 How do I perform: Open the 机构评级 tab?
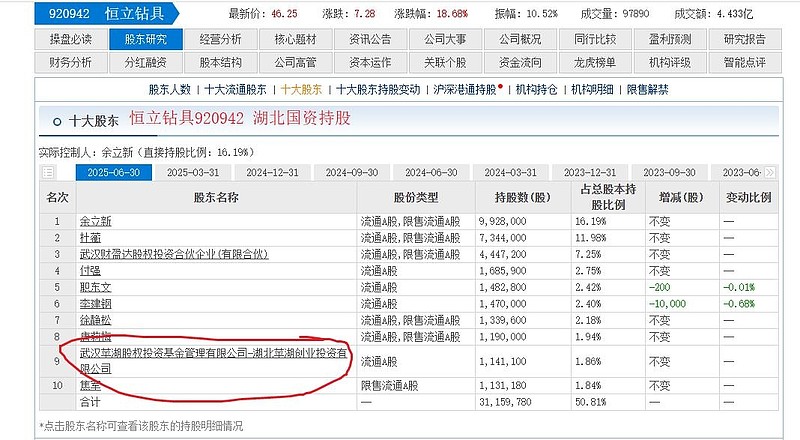coord(670,62)
